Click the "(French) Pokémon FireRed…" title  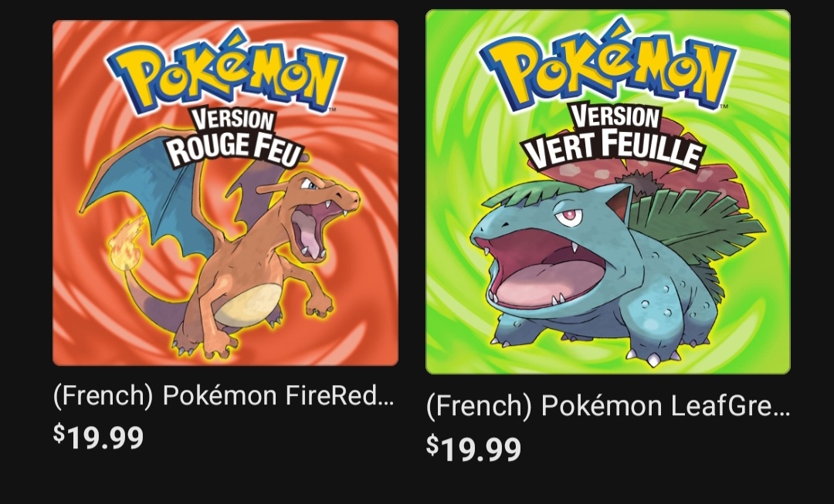click(x=223, y=396)
